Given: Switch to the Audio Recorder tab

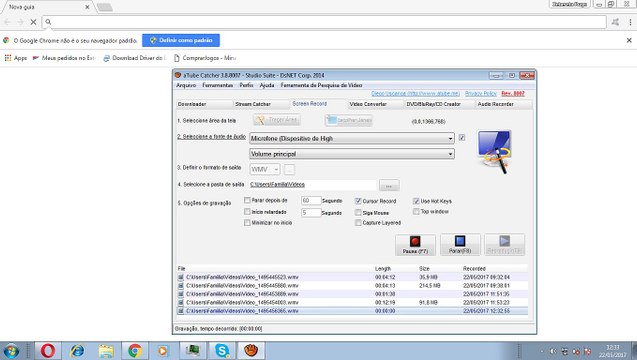Looking at the screenshot, I should (504, 104).
